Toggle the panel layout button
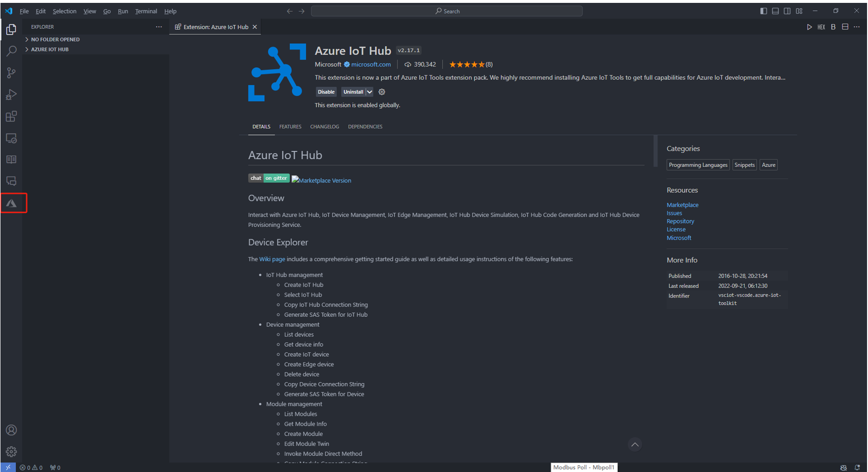The image size is (868, 472). 775,11
